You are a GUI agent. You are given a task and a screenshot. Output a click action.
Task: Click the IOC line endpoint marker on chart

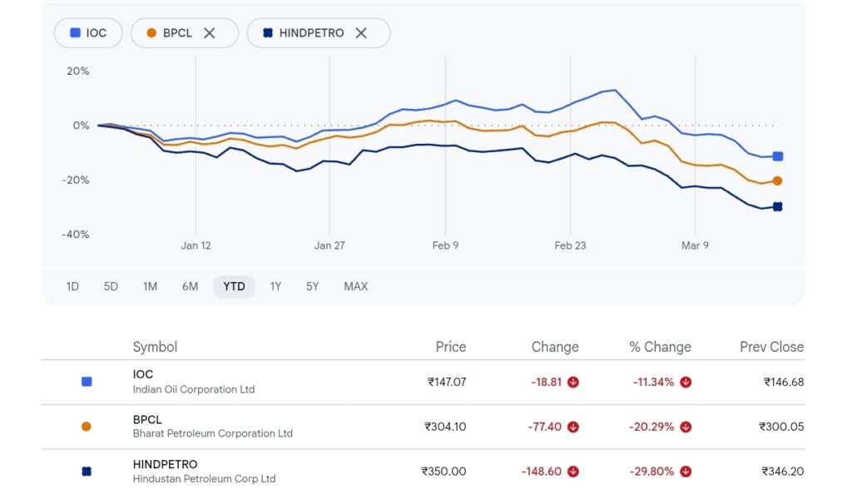point(777,156)
